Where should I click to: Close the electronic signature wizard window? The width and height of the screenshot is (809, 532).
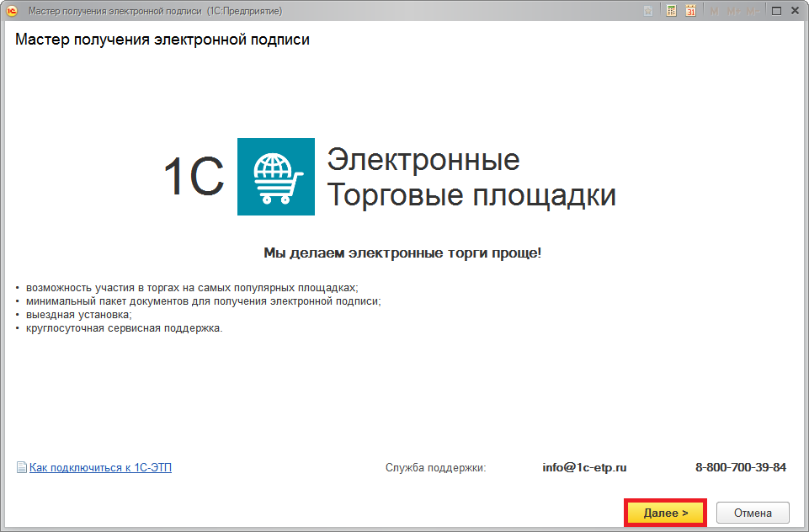[795, 11]
